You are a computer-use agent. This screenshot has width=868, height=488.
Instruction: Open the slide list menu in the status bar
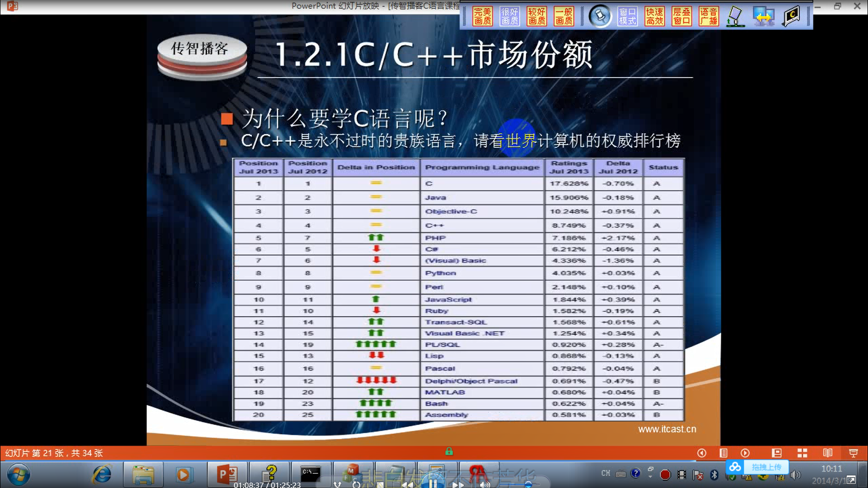point(724,453)
